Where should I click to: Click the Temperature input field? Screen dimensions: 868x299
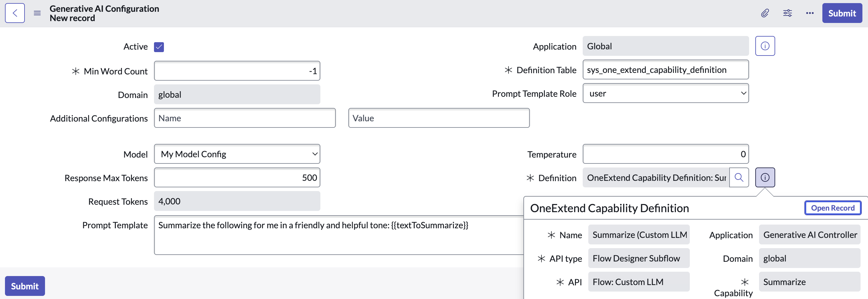click(666, 154)
